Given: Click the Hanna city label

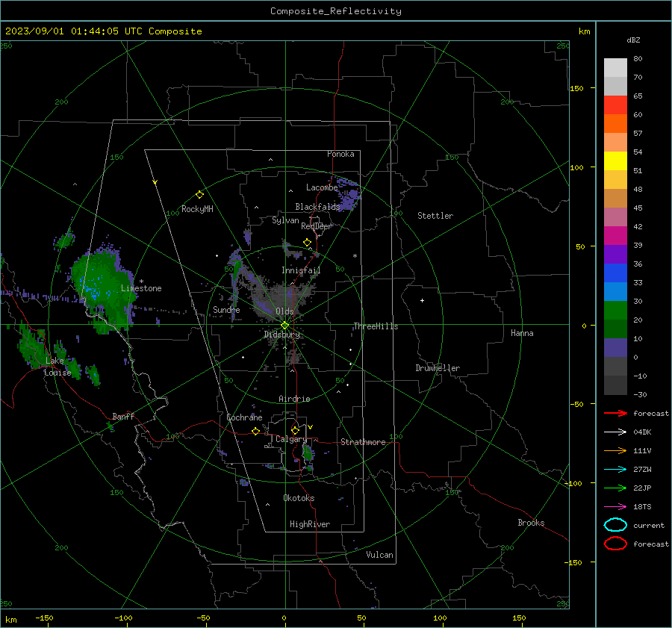Looking at the screenshot, I should coord(522,333).
